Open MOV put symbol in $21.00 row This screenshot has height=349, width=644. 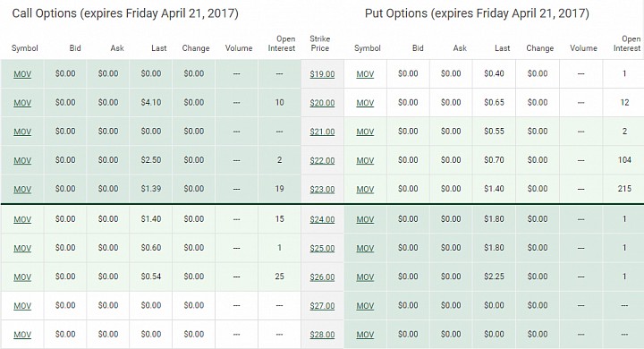[365, 132]
